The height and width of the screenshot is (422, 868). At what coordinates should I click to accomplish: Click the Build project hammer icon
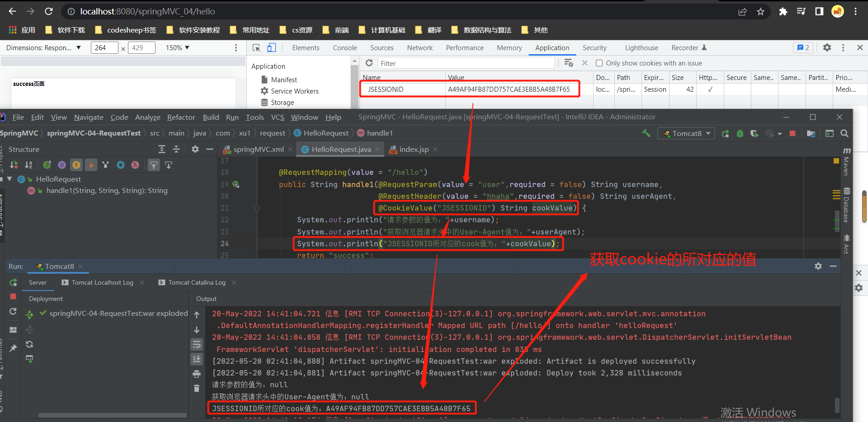tap(646, 133)
